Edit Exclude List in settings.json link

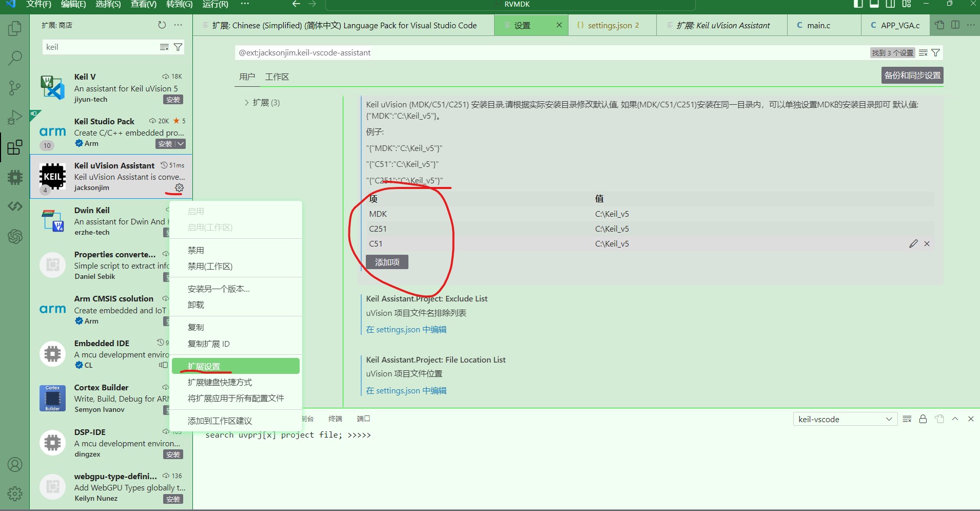[406, 330]
